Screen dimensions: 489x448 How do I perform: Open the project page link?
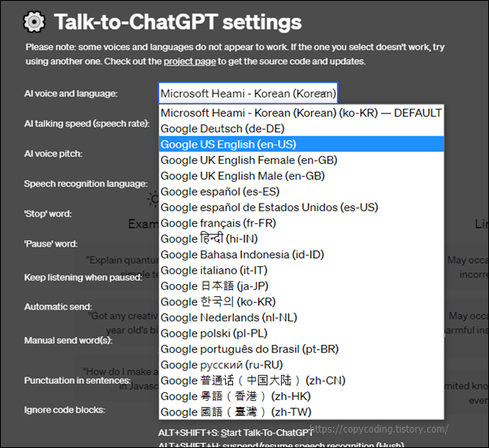coord(189,62)
